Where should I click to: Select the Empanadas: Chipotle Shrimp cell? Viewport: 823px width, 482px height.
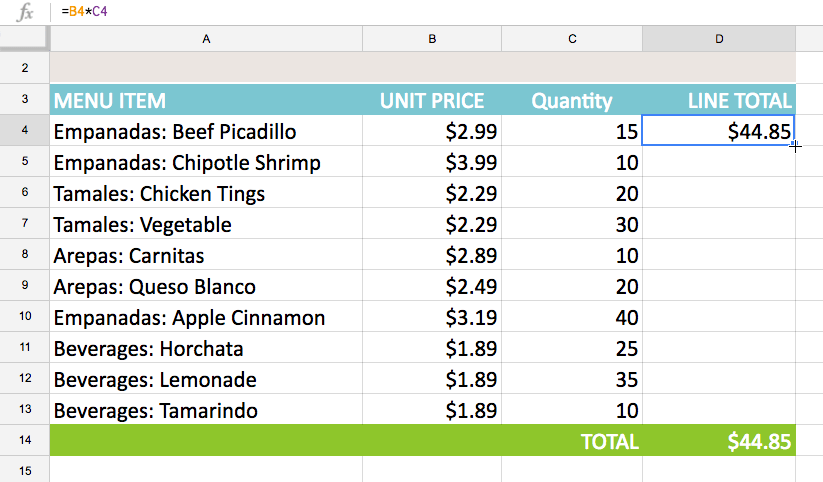click(206, 162)
